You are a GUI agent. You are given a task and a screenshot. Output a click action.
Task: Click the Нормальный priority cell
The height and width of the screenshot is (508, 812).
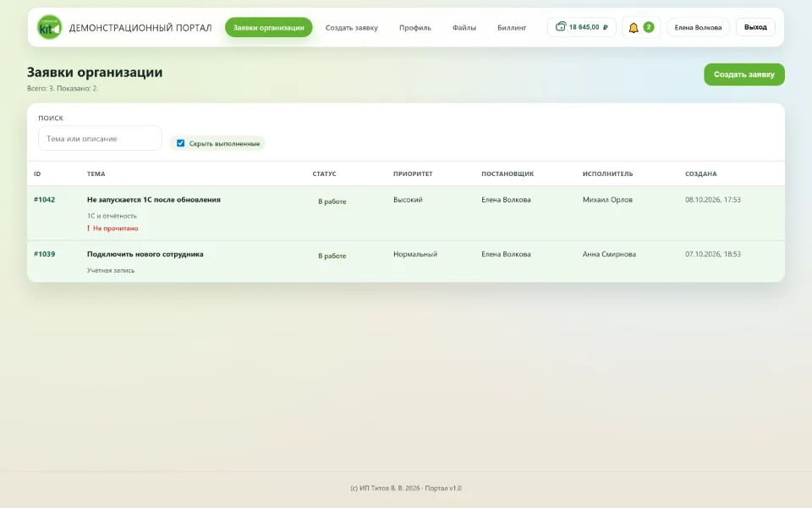click(x=415, y=254)
